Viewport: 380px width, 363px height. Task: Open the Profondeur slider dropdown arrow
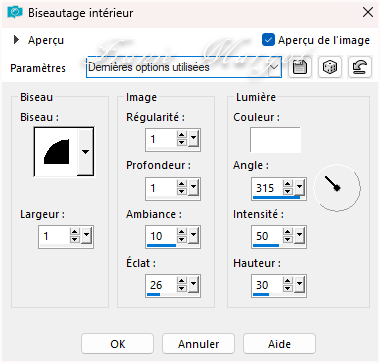click(x=193, y=188)
